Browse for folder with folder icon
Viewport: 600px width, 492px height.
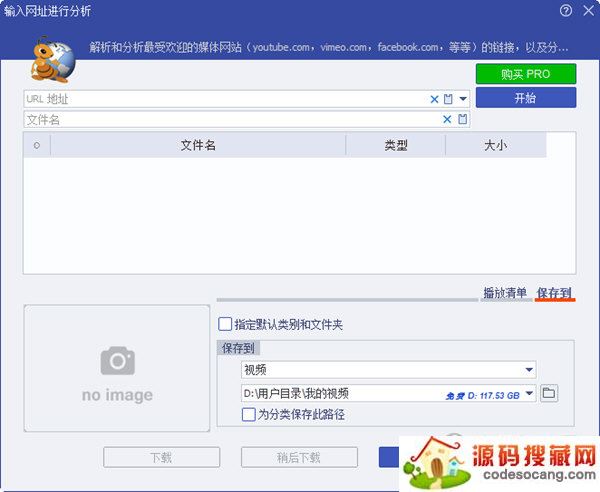[549, 393]
